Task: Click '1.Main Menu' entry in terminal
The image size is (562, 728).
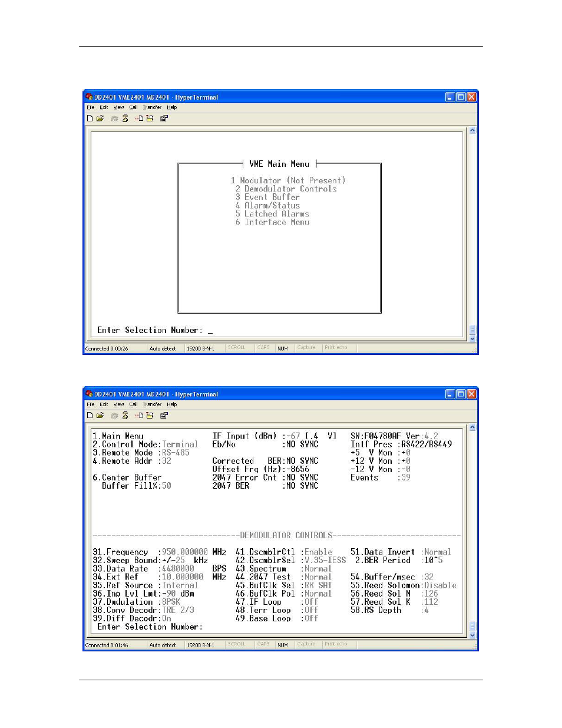Action: (118, 436)
